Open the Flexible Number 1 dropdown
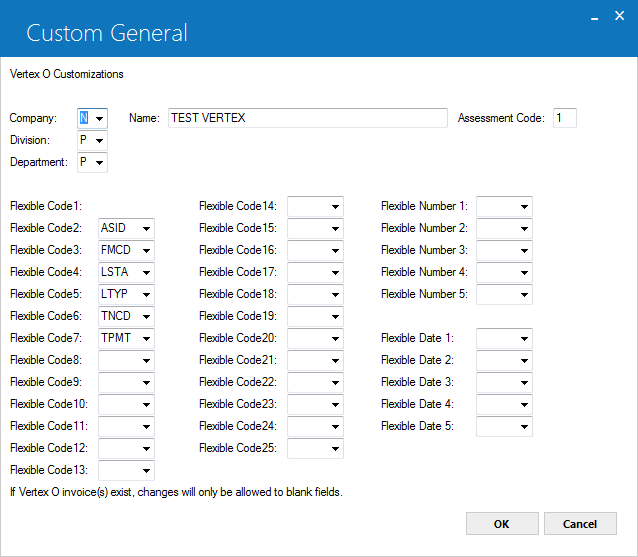638x557 pixels. pyautogui.click(x=504, y=206)
